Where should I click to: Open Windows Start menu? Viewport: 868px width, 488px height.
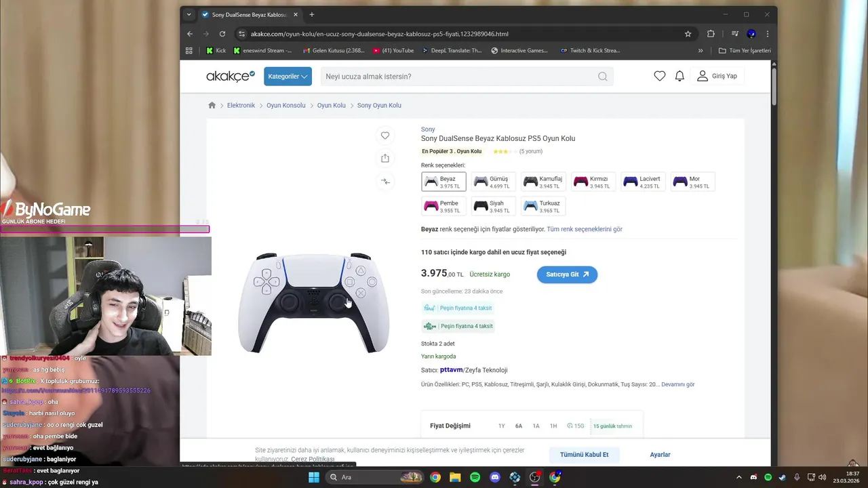(313, 477)
